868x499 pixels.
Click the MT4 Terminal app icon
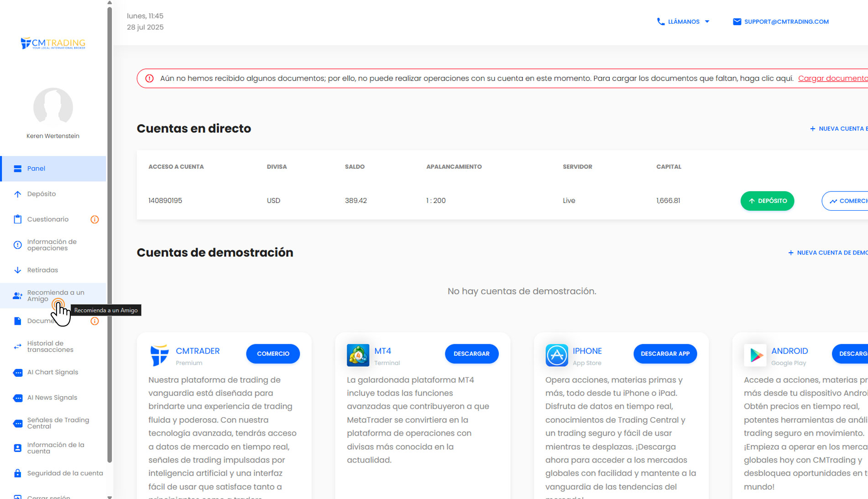358,355
